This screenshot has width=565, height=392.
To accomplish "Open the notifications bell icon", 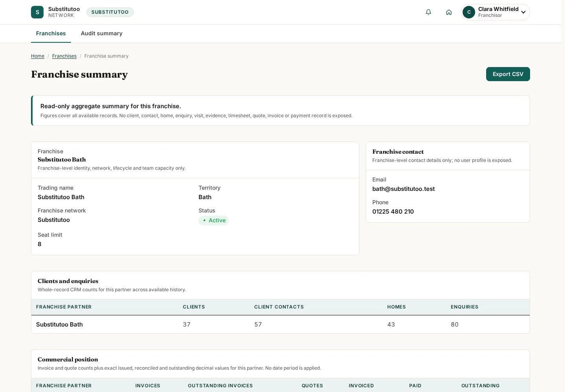I will 428,12.
